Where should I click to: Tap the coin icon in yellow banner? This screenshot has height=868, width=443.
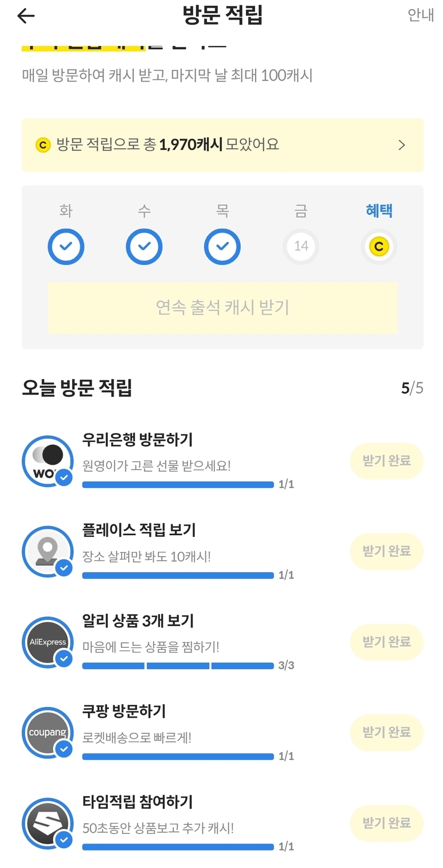[x=43, y=145]
